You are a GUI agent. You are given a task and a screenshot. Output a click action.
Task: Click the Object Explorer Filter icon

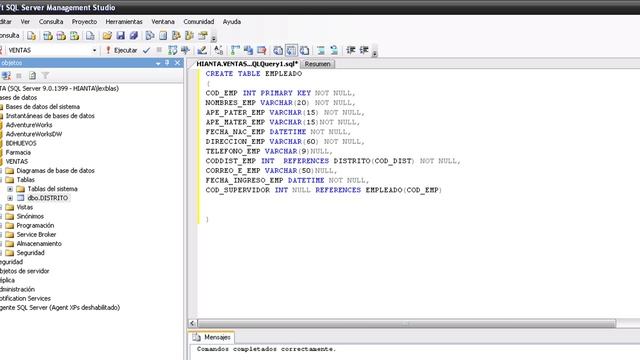tap(45, 76)
